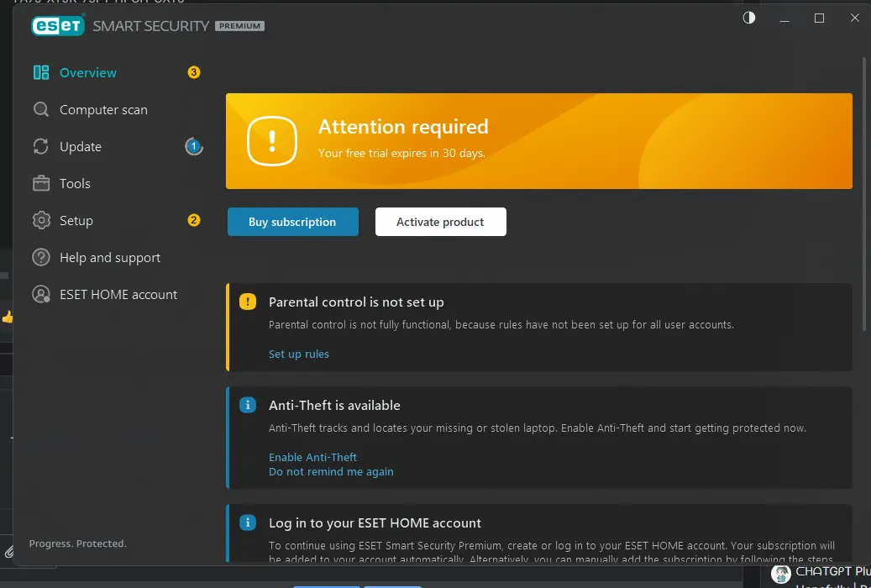
Task: Click the Tools briefcase icon
Action: click(41, 183)
